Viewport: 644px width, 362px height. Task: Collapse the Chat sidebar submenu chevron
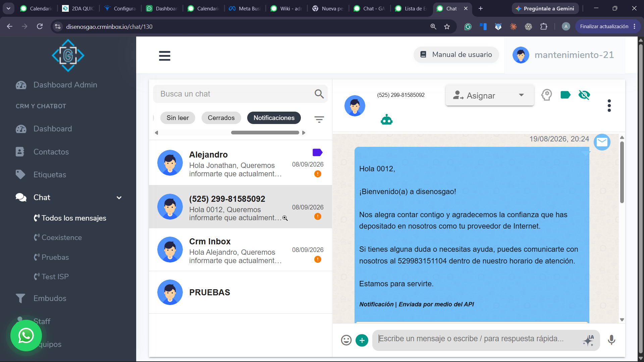(x=119, y=198)
